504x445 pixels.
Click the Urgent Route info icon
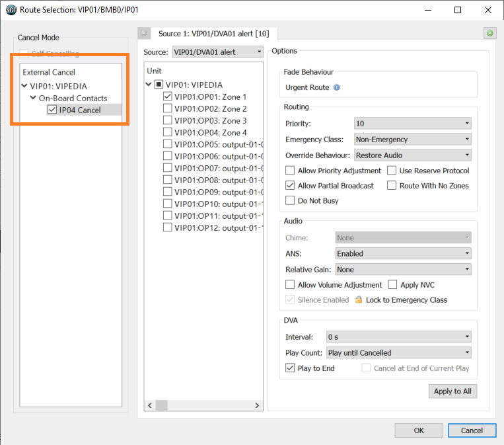click(x=337, y=87)
